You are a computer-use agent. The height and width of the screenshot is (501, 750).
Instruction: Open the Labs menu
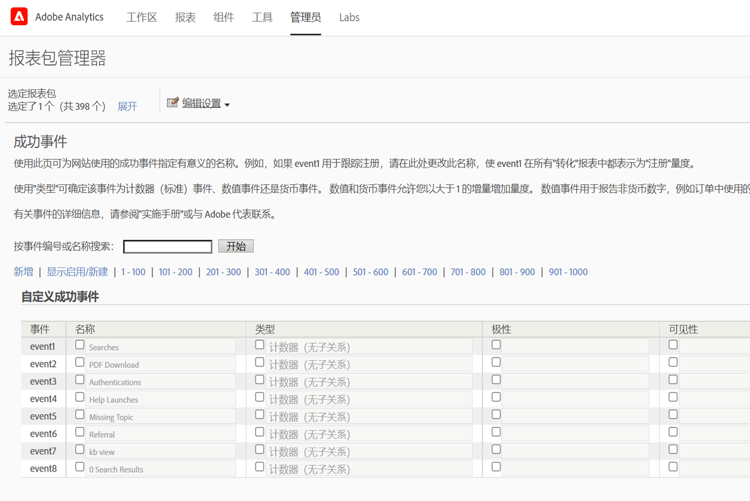349,17
